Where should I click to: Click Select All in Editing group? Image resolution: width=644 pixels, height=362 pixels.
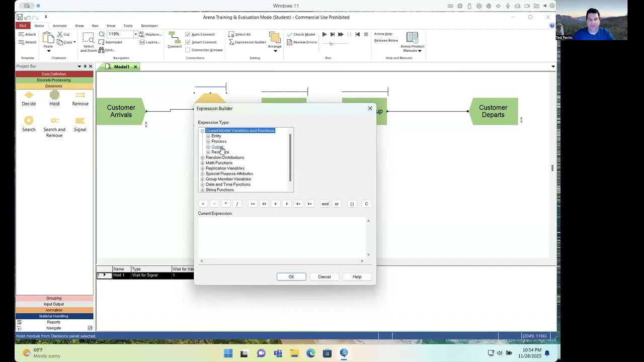pyautogui.click(x=239, y=34)
